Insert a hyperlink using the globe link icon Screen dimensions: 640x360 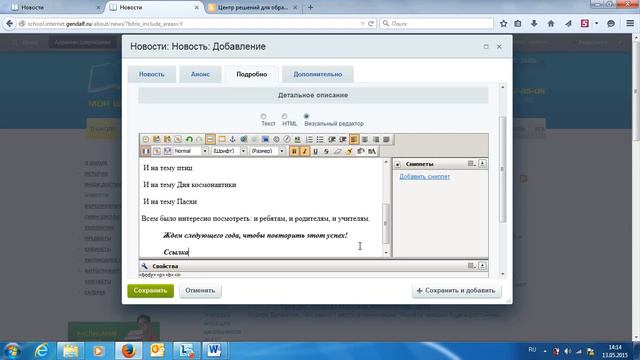(x=243, y=140)
